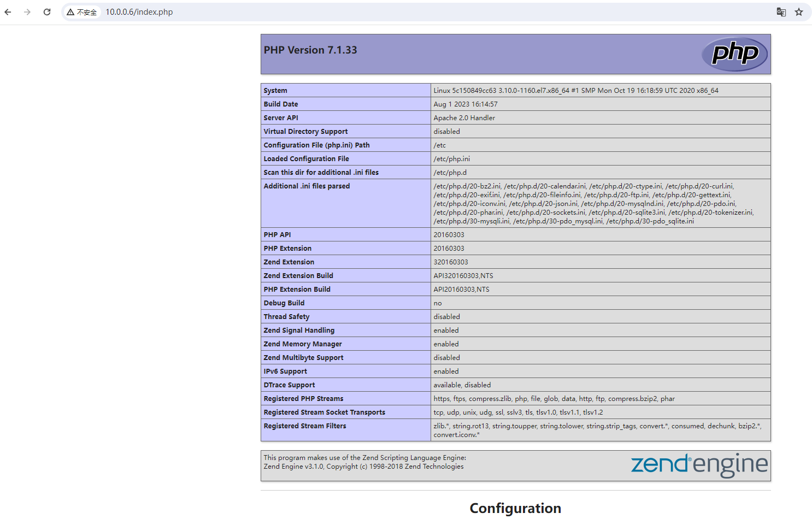
Task: Click the Zend Engine v3.1.0 copyright text
Action: click(x=363, y=467)
